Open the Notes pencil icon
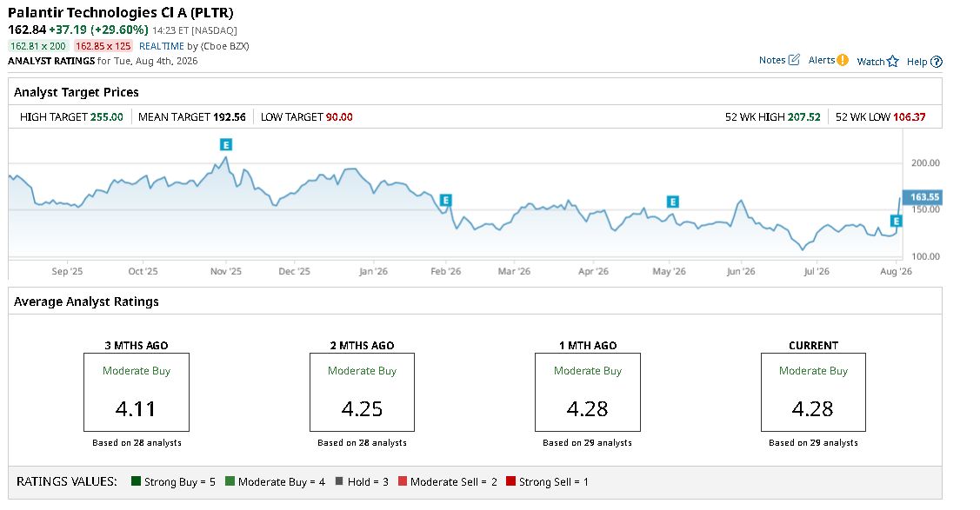The width and height of the screenshot is (980, 510). click(x=795, y=60)
